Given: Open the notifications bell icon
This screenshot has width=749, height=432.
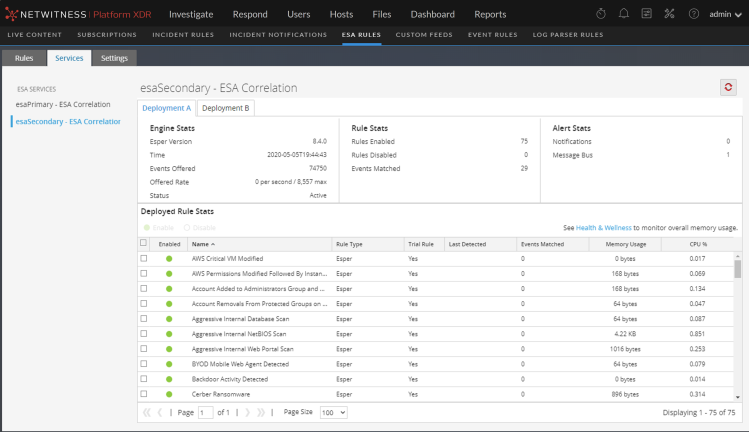Looking at the screenshot, I should 624,14.
